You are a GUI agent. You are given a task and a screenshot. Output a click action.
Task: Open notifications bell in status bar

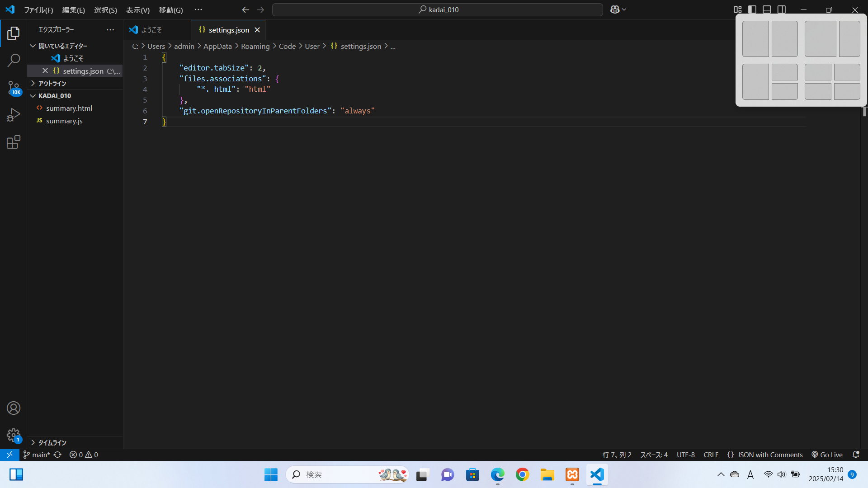pyautogui.click(x=856, y=455)
